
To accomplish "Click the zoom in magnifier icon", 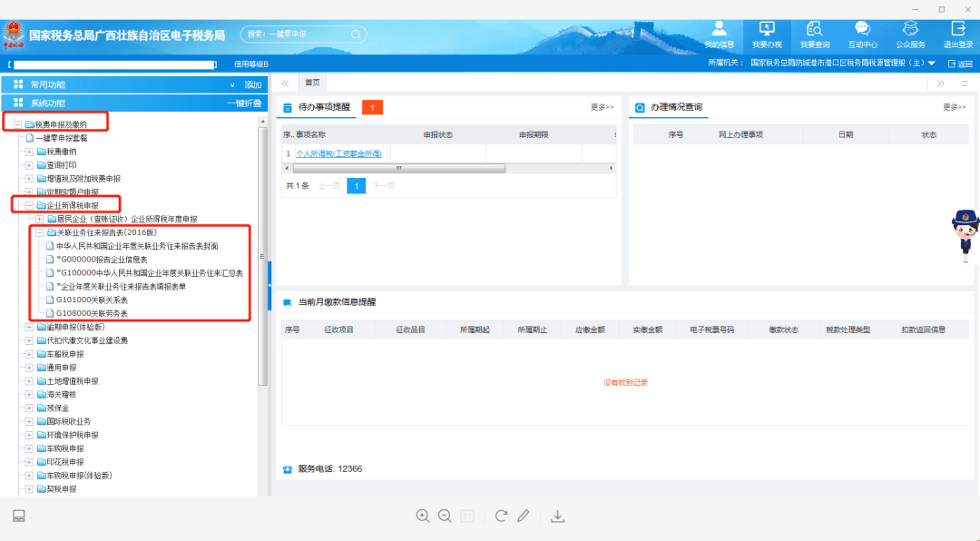I will coord(423,516).
